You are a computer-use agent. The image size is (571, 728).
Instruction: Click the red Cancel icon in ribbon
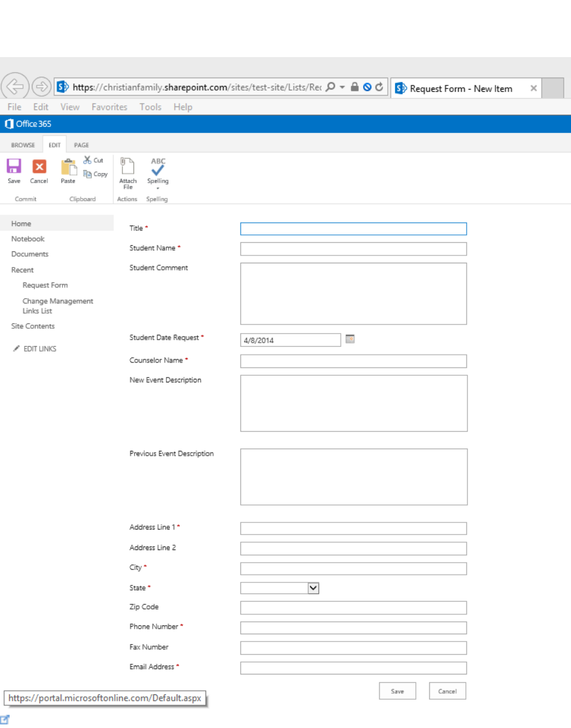click(39, 167)
